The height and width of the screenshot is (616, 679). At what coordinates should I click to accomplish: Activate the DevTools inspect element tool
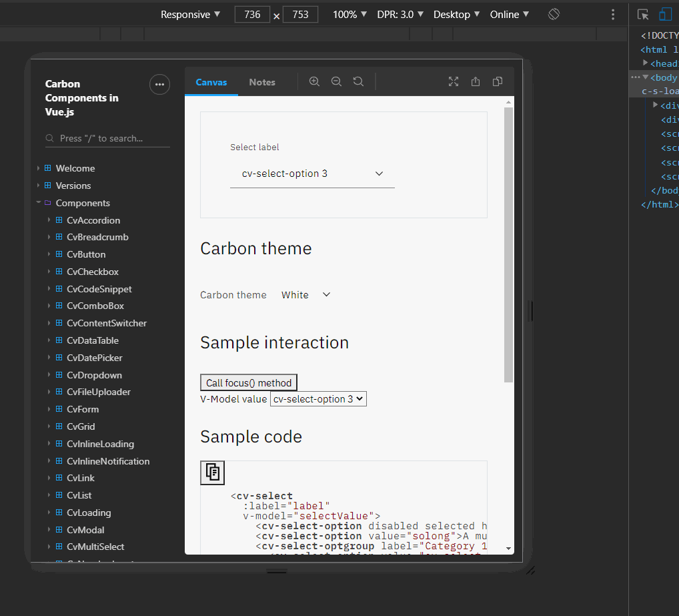point(642,13)
